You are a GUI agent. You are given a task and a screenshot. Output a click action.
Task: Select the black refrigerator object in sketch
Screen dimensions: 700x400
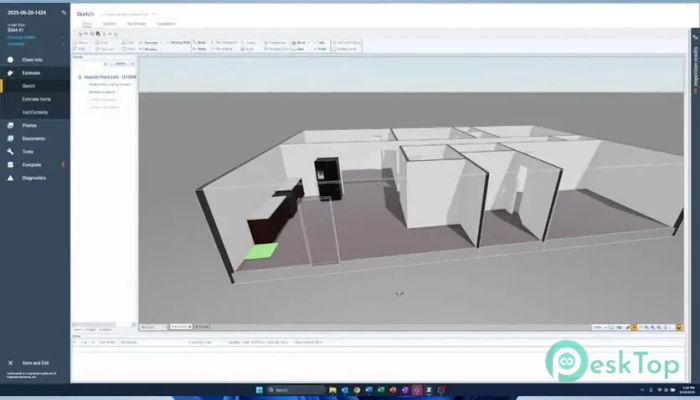click(328, 178)
